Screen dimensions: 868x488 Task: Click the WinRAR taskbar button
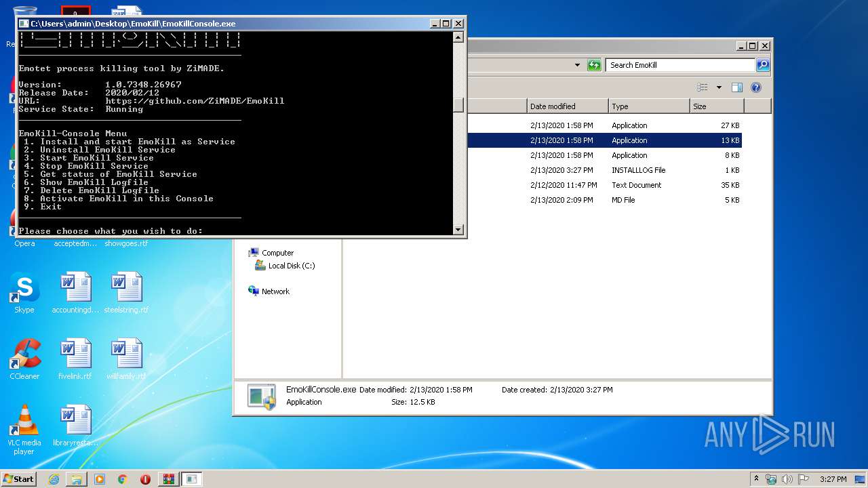(x=168, y=479)
